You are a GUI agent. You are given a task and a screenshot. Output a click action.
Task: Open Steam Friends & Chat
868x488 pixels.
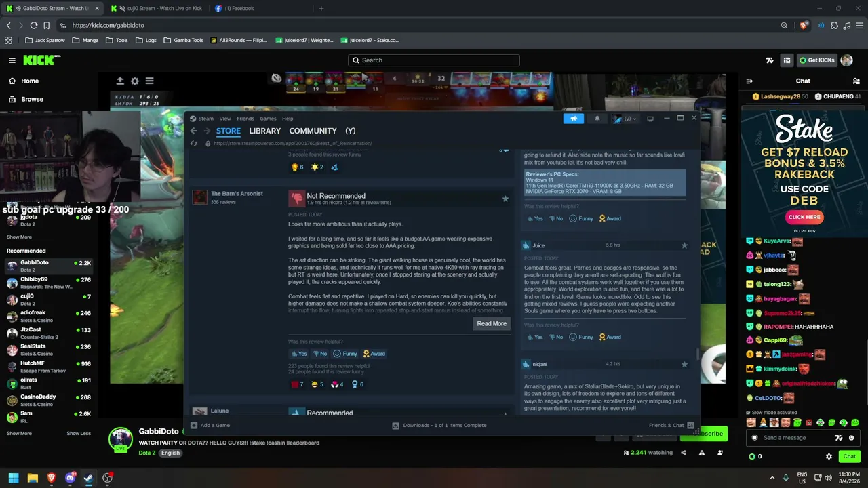click(671, 425)
